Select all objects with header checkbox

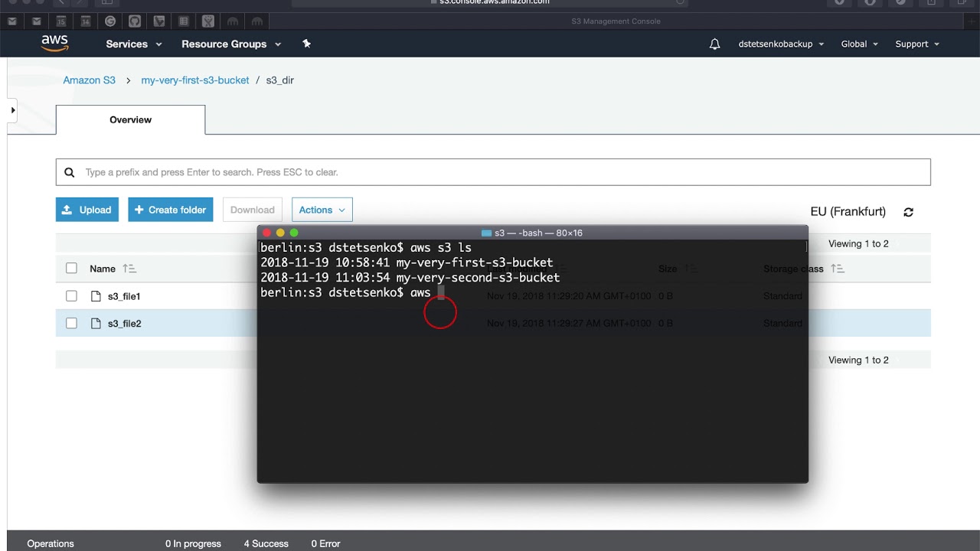pyautogui.click(x=71, y=268)
